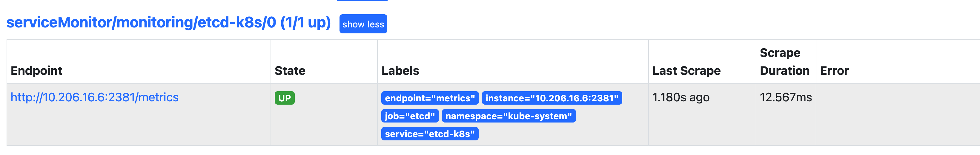Click the instance="10.206.16.6:2381" label badge
980x155 pixels.
pos(552,98)
